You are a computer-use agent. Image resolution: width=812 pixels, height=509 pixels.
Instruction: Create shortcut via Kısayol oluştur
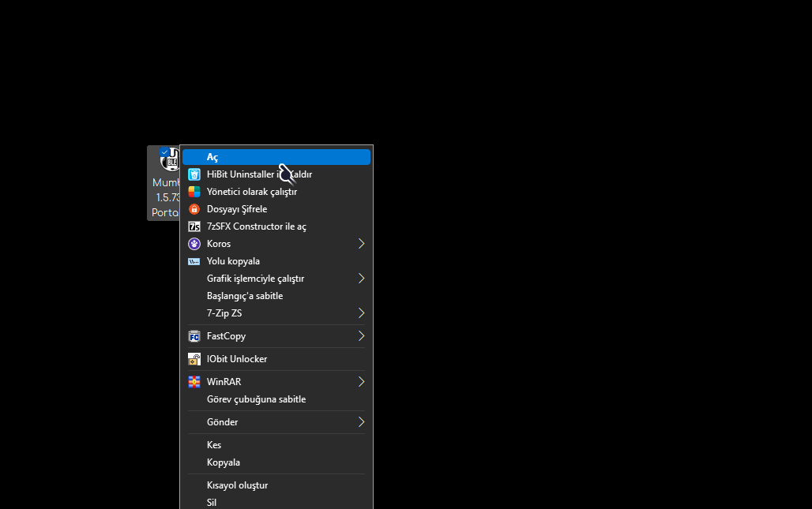(276, 485)
